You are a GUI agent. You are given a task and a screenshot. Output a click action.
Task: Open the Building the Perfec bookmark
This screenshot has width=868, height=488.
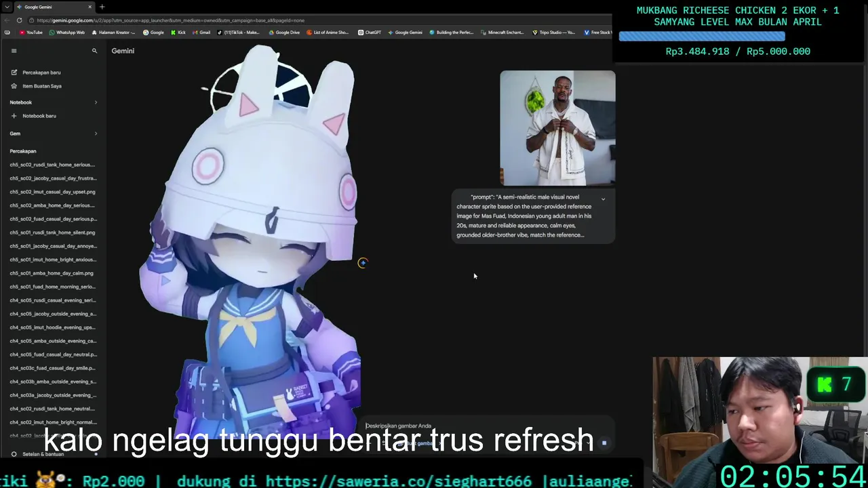pyautogui.click(x=452, y=33)
